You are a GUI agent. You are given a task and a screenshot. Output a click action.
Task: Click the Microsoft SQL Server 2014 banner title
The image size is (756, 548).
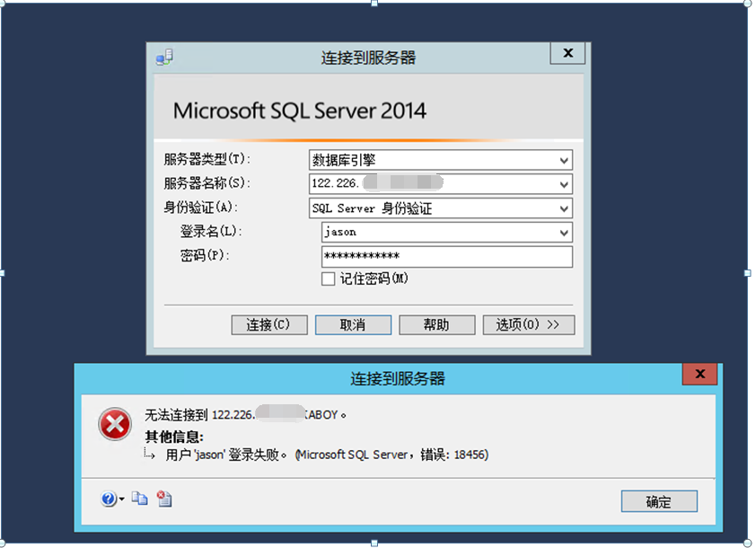click(299, 111)
